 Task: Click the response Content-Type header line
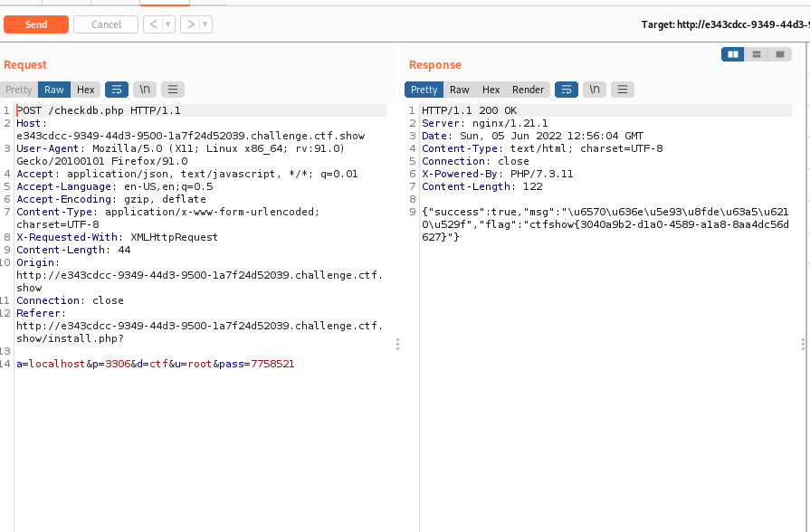(542, 148)
